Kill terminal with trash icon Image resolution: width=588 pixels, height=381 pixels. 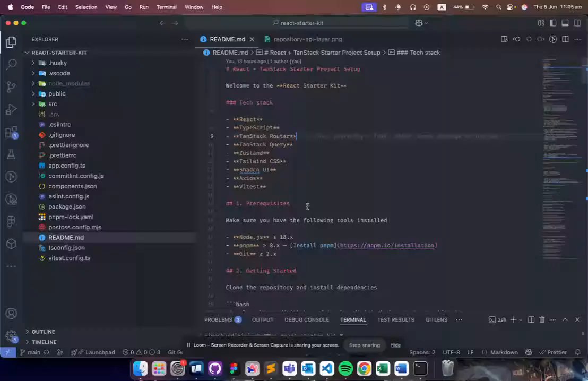pos(542,319)
